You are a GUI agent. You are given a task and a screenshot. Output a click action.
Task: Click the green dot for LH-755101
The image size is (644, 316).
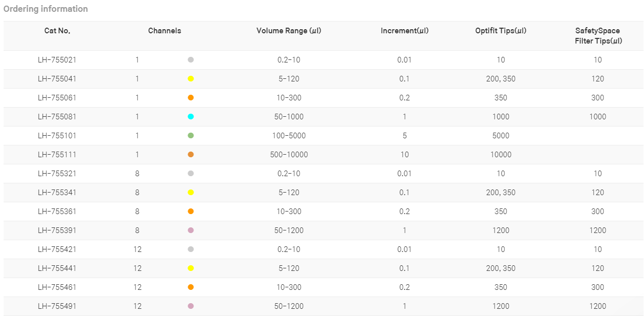point(190,136)
